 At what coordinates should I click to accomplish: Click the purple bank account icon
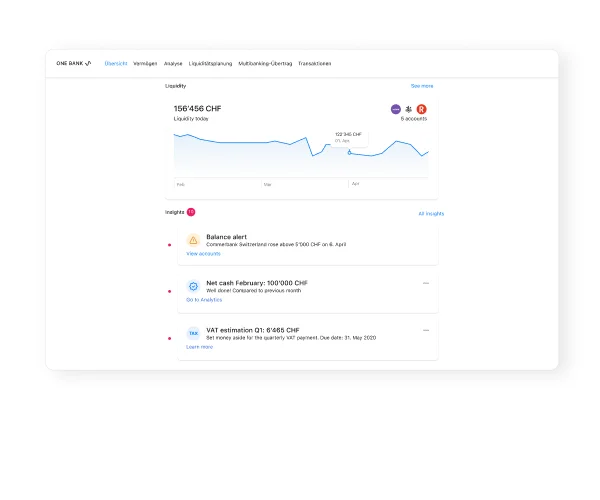[395, 109]
